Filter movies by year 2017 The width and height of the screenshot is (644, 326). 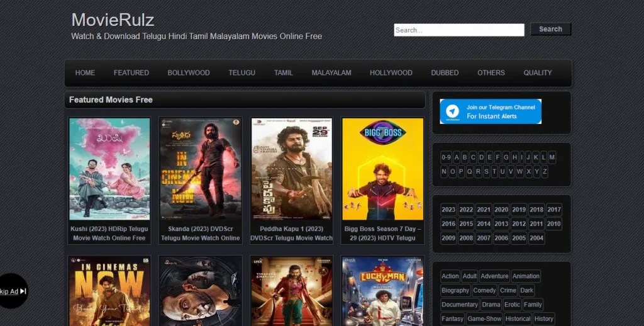coord(553,210)
